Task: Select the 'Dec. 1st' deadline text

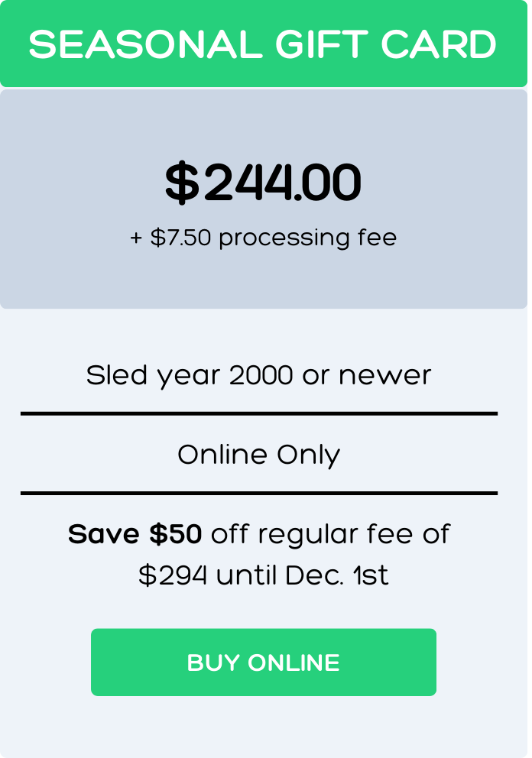Action: pyautogui.click(x=336, y=575)
